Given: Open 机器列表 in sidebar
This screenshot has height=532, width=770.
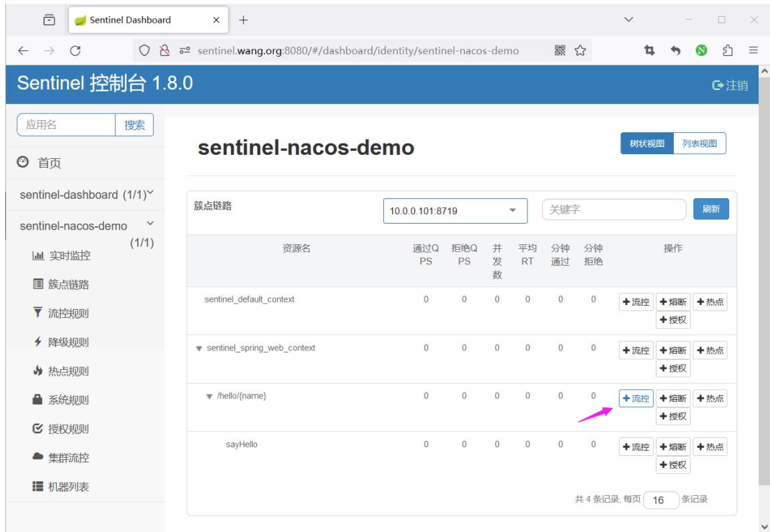Looking at the screenshot, I should pyautogui.click(x=61, y=487).
